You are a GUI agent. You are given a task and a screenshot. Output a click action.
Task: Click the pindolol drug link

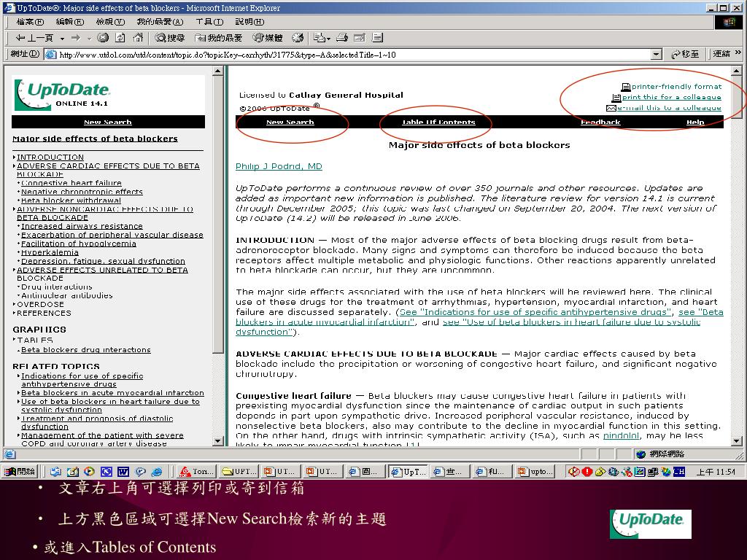pyautogui.click(x=621, y=436)
